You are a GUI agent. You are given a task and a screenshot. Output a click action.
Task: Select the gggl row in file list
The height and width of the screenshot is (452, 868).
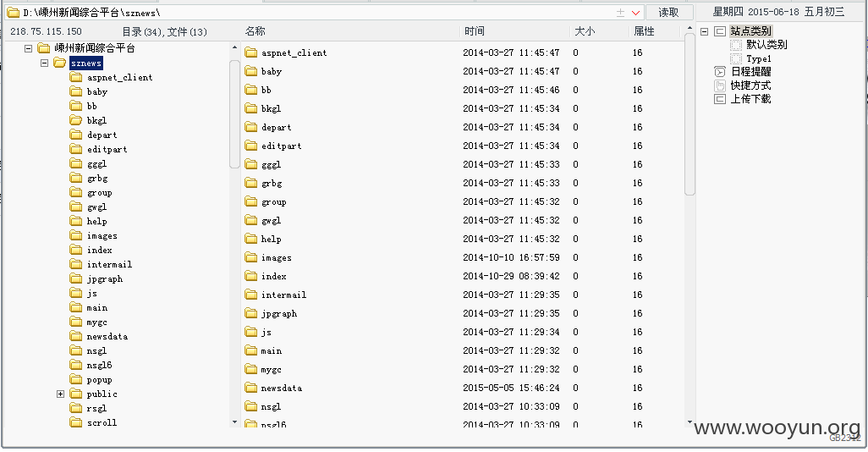462,164
